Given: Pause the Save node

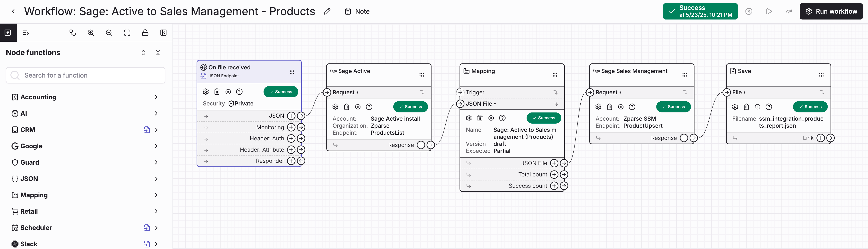Looking at the screenshot, I should click(x=758, y=107).
